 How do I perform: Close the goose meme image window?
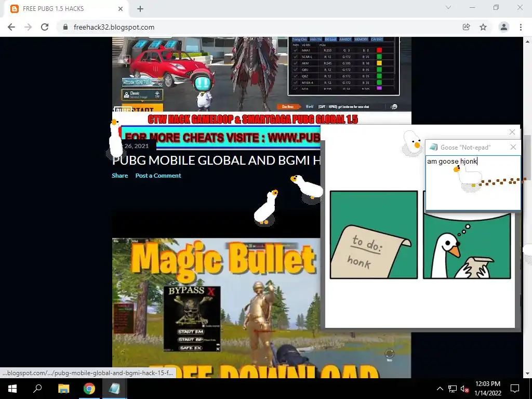point(512,132)
